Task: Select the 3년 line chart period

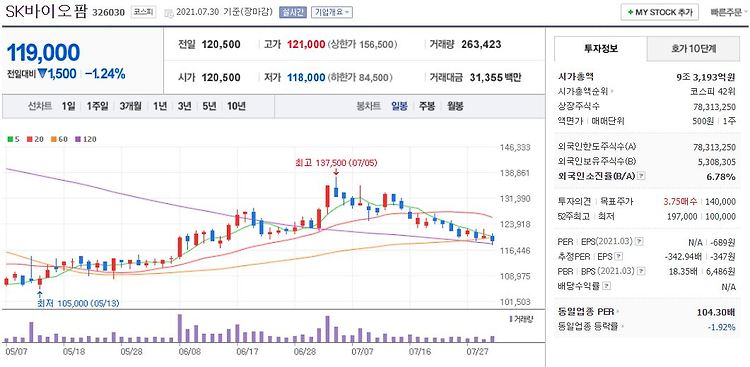Action: 184,106
